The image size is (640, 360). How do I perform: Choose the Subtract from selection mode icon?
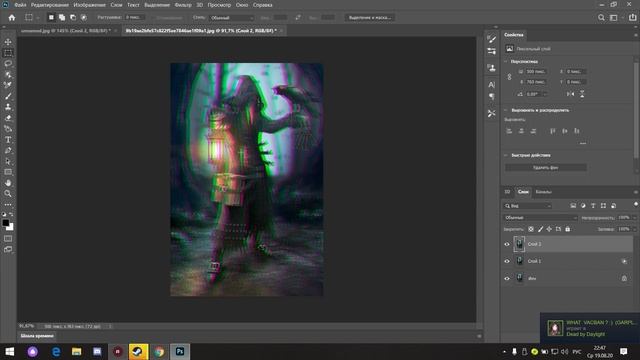[x=73, y=18]
